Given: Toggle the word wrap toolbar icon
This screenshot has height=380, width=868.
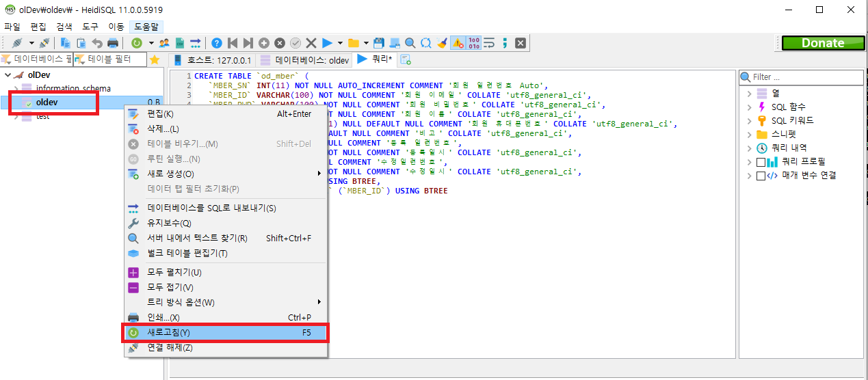Looking at the screenshot, I should pyautogui.click(x=489, y=42).
